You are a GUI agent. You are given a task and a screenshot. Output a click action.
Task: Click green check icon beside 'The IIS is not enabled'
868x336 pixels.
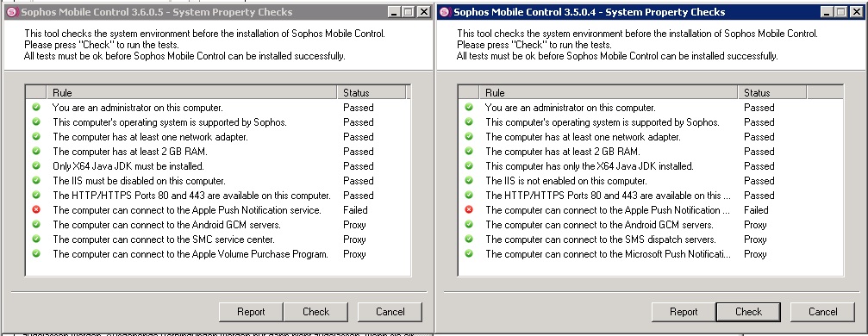coord(469,180)
